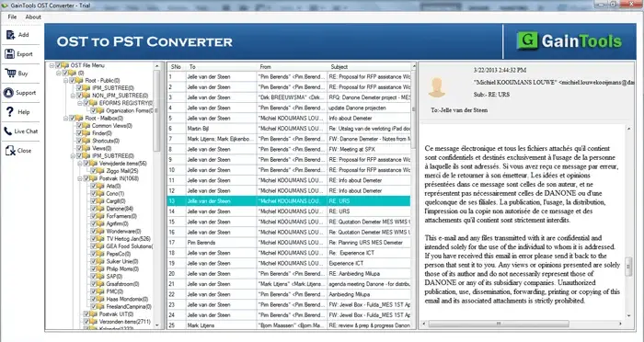Uncheck the Arla(0) checkbox
644x342 pixels.
click(94, 186)
